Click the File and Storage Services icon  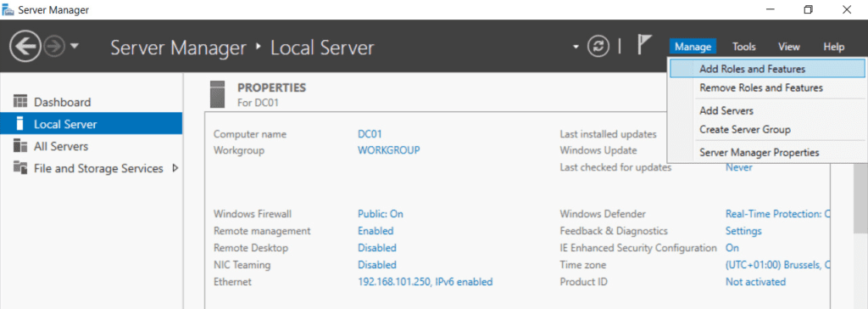[20, 168]
